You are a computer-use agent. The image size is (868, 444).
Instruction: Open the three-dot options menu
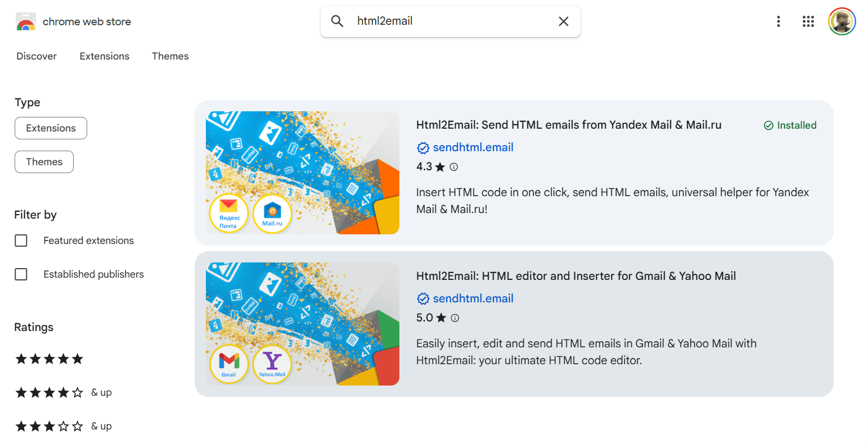pos(778,21)
